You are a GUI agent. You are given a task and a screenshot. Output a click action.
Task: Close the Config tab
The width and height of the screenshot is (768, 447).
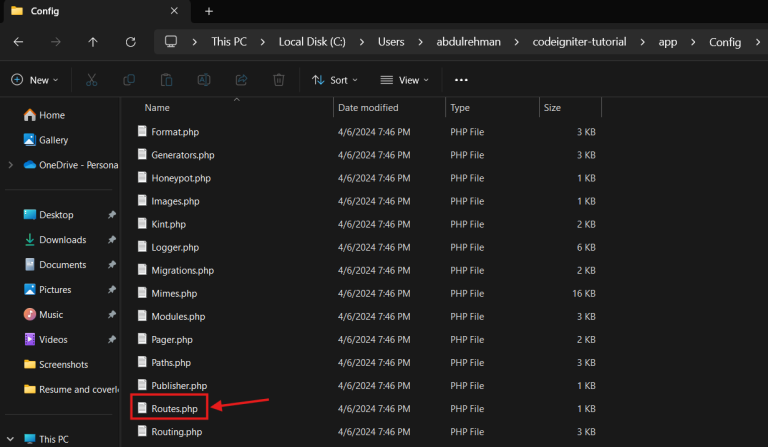point(174,11)
